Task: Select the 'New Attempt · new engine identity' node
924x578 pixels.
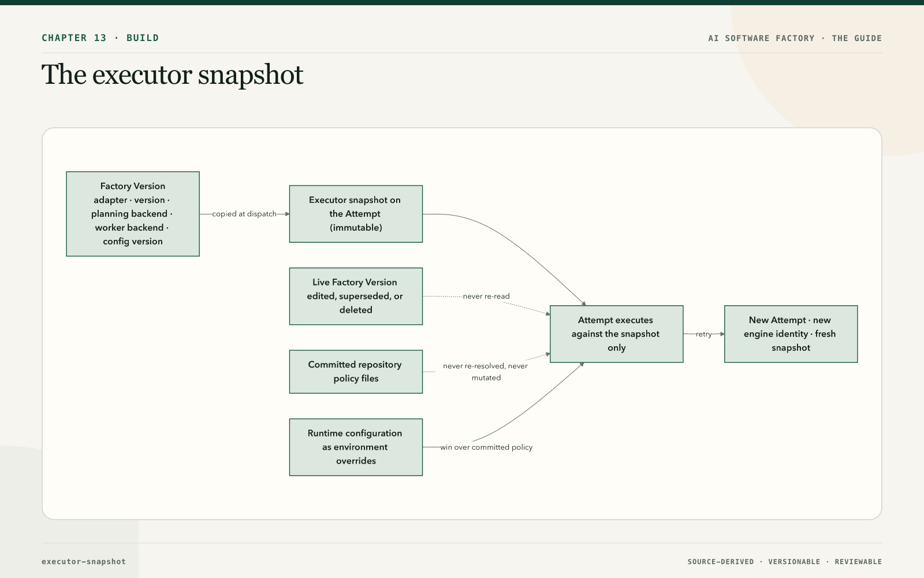Action: point(791,334)
